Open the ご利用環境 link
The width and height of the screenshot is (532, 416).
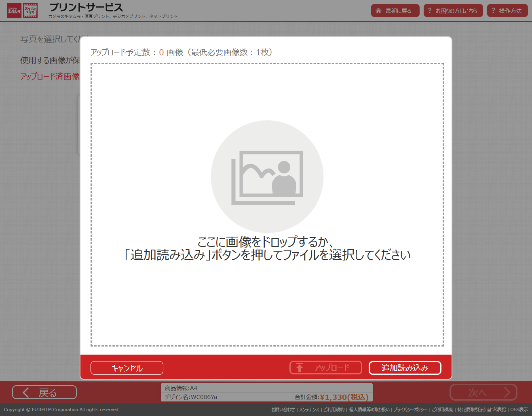coord(443,410)
